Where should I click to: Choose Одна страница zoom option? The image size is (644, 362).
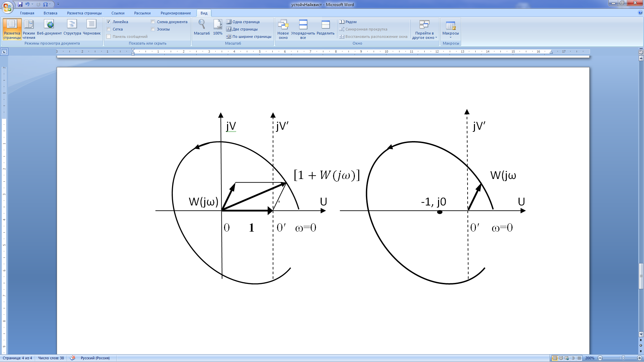tap(243, 22)
